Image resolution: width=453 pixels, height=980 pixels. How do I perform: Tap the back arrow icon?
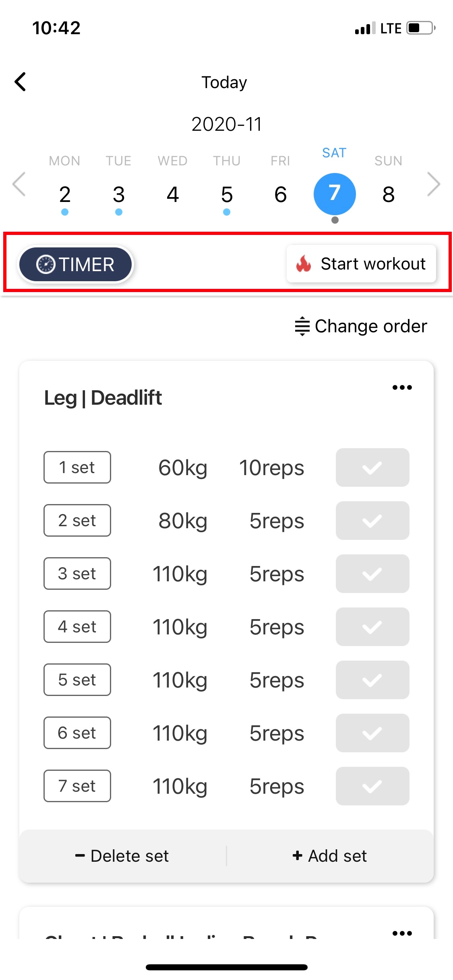click(20, 82)
